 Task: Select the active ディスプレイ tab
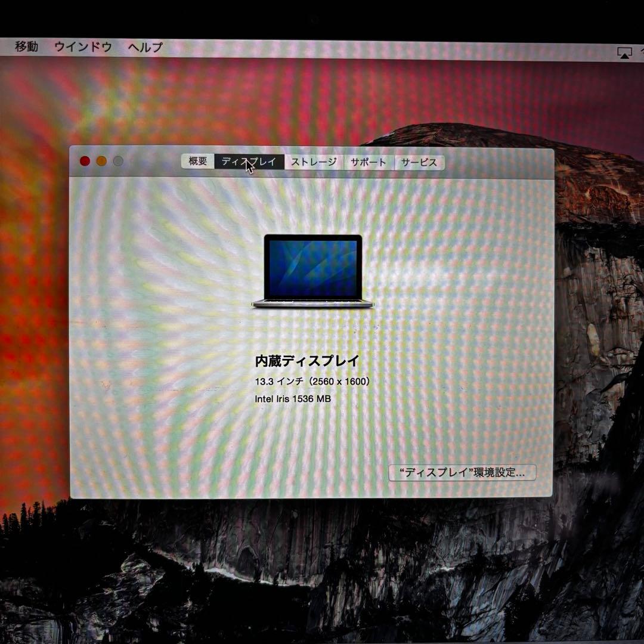[x=249, y=161]
